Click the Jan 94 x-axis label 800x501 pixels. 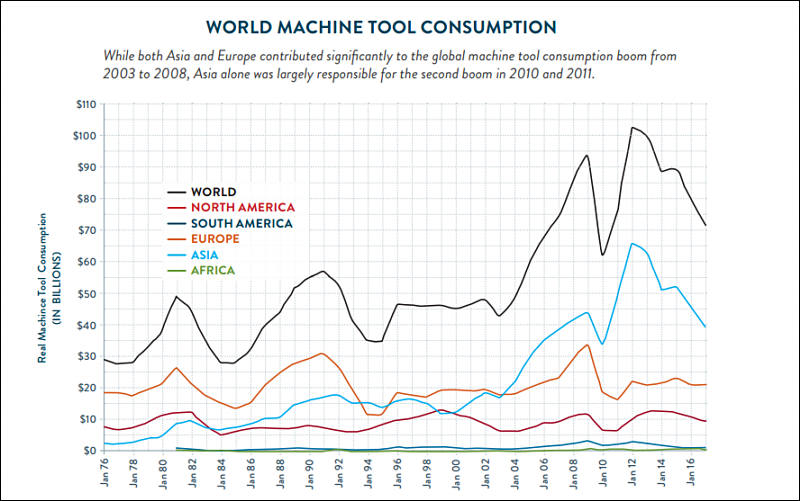369,472
